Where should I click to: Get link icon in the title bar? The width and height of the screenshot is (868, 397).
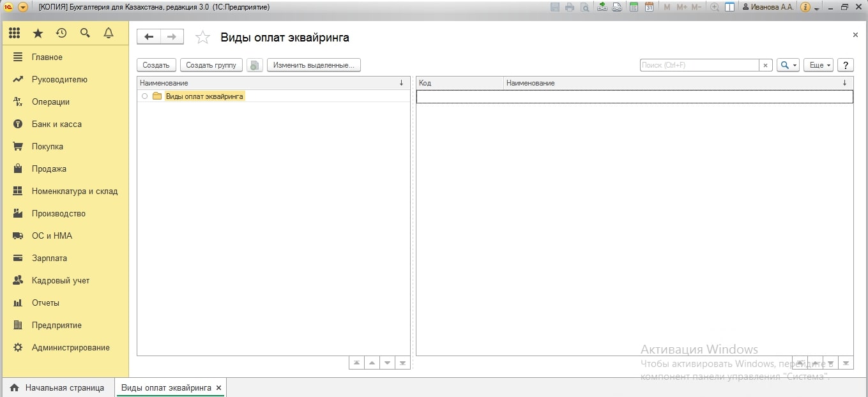[602, 7]
